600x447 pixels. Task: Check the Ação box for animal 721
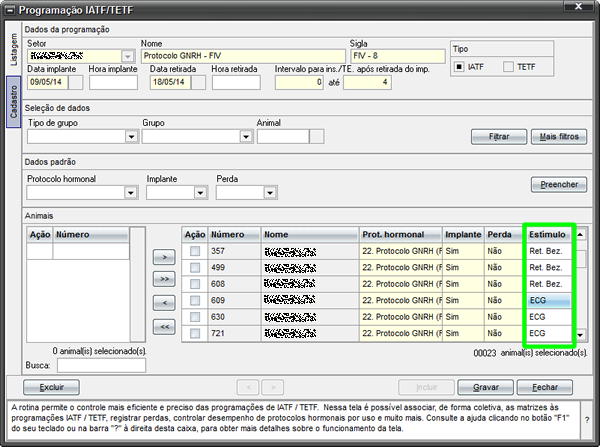[195, 333]
